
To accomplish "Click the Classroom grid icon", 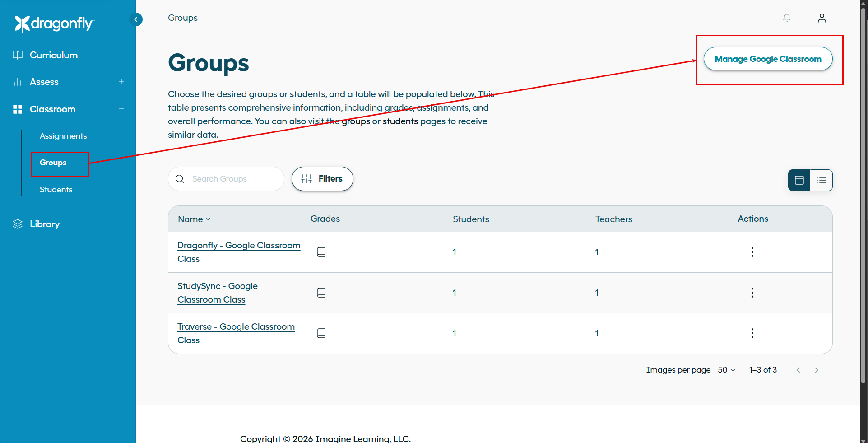I will tap(18, 109).
